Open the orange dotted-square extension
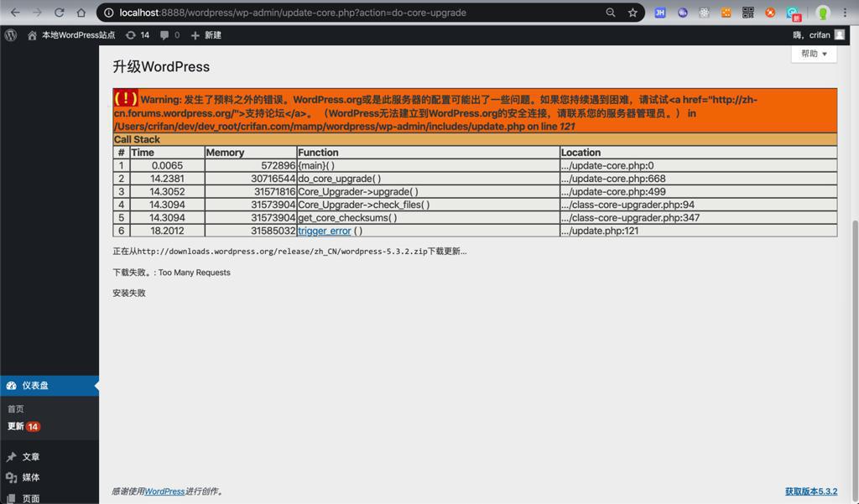Image resolution: width=859 pixels, height=504 pixels. pos(726,13)
